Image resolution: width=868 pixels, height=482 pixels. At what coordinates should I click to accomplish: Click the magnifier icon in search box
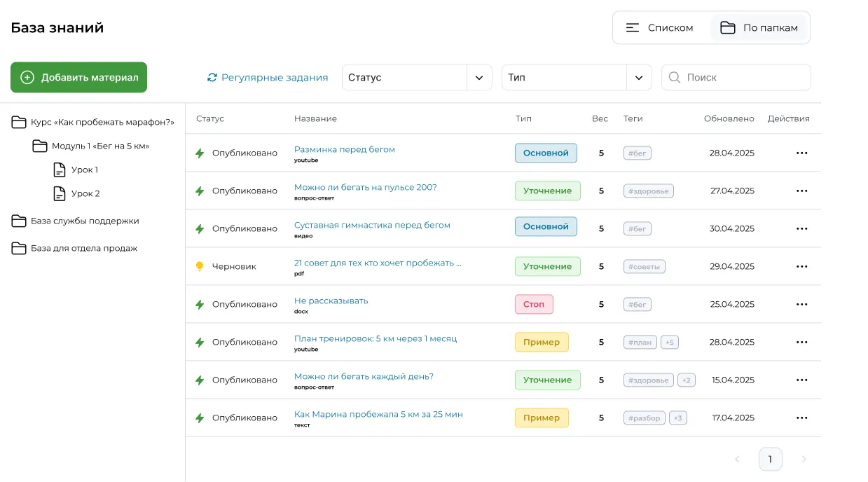tap(675, 78)
